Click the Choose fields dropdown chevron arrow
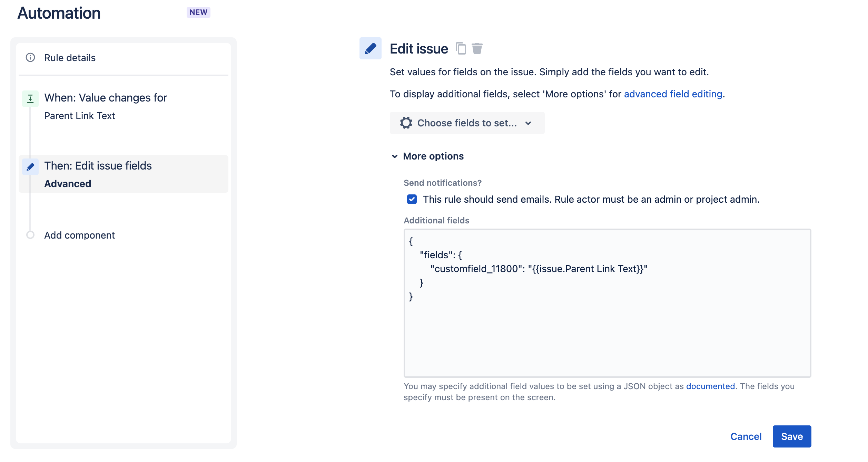Viewport: 868px width, 462px height. click(x=528, y=123)
